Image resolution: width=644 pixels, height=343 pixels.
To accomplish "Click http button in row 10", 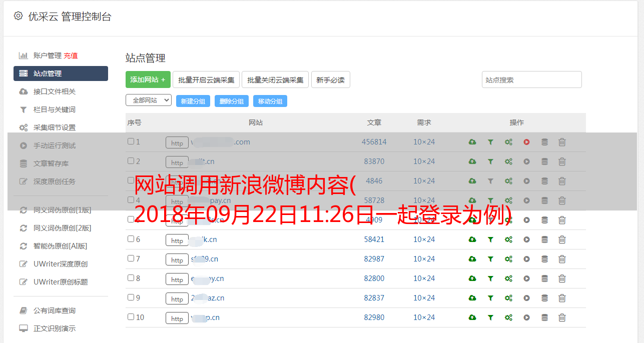I will tap(177, 318).
